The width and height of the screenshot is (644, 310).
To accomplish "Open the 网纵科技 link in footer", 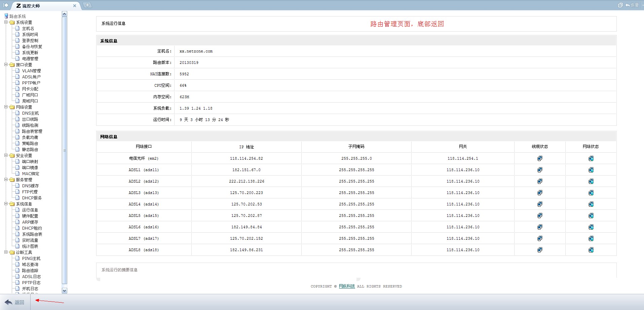I will pos(347,286).
